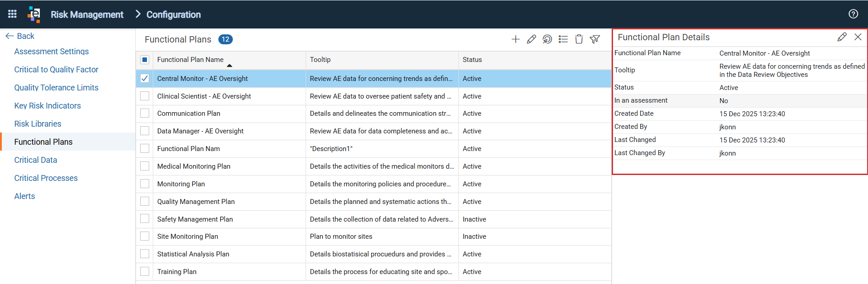Screen dimensions: 868x284
Task: Select Safety Management Plan name
Action: click(x=195, y=219)
